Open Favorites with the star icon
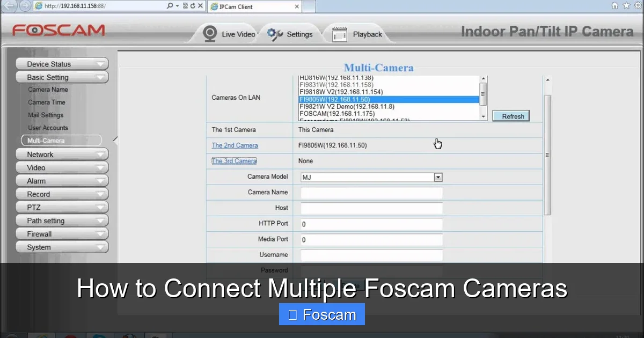The height and width of the screenshot is (338, 644). [x=627, y=5]
